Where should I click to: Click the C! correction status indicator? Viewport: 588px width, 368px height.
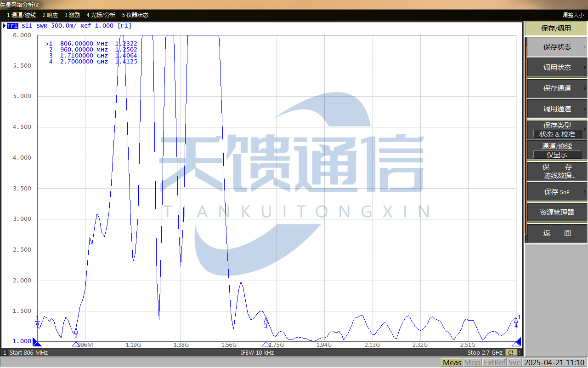click(510, 353)
